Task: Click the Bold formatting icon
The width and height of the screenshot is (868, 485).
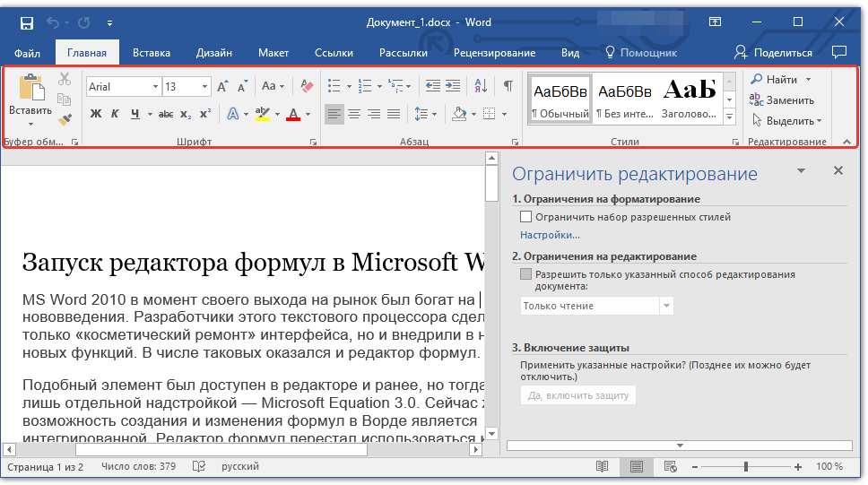Action: coord(96,114)
